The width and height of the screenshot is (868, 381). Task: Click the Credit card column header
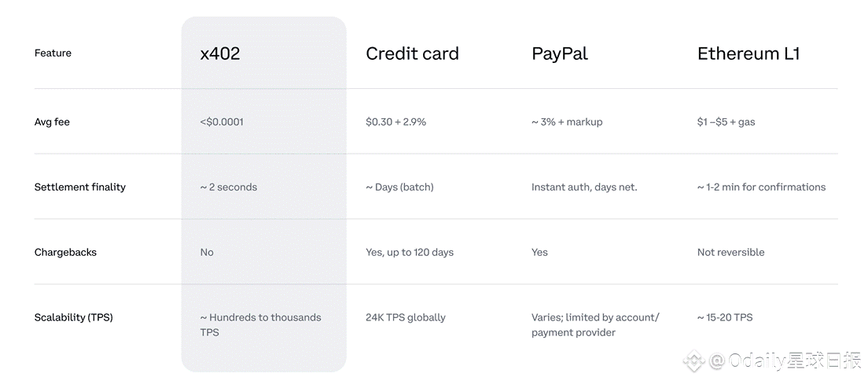(413, 54)
